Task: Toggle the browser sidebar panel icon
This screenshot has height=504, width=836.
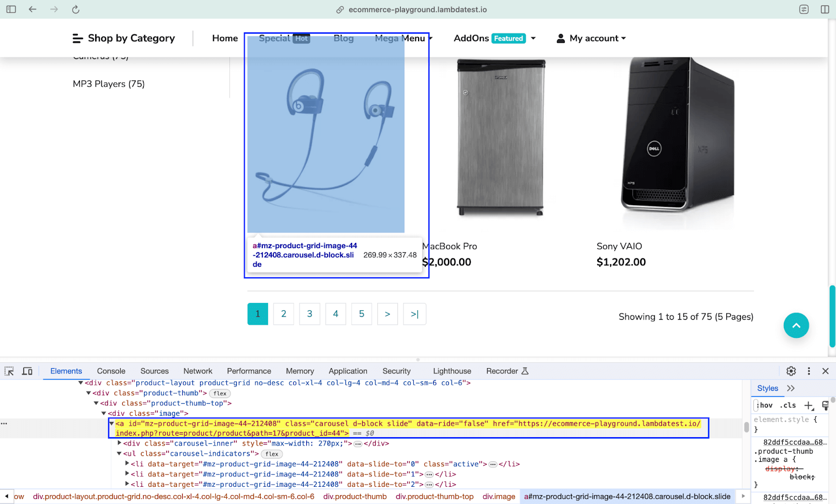Action: (x=11, y=9)
